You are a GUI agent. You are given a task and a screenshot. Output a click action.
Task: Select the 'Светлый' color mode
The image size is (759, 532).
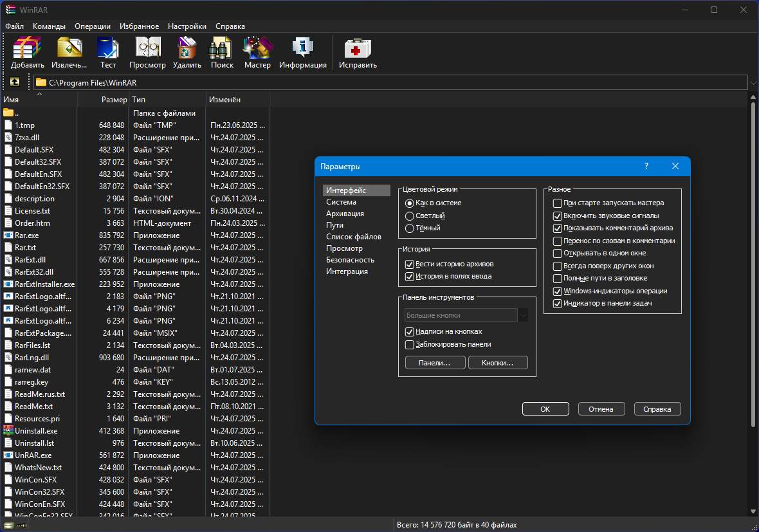coord(410,216)
